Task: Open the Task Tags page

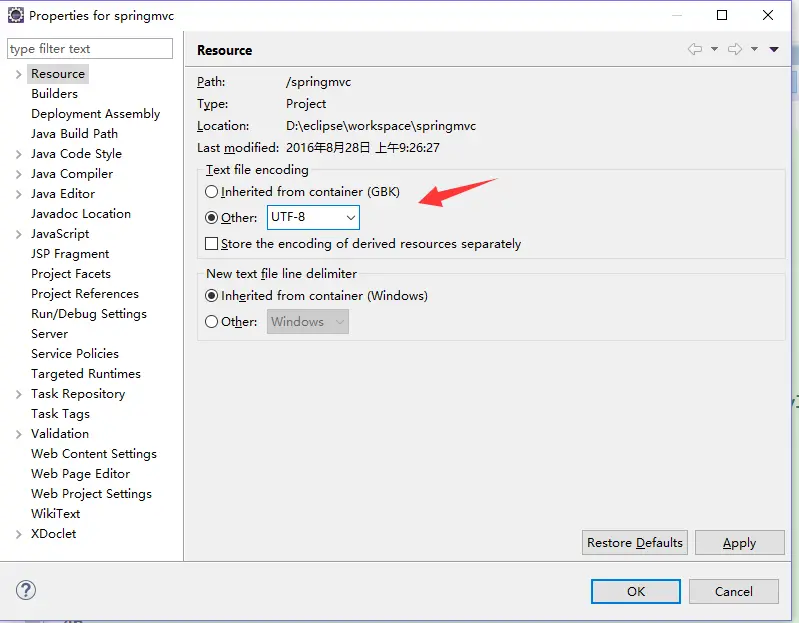Action: point(60,414)
